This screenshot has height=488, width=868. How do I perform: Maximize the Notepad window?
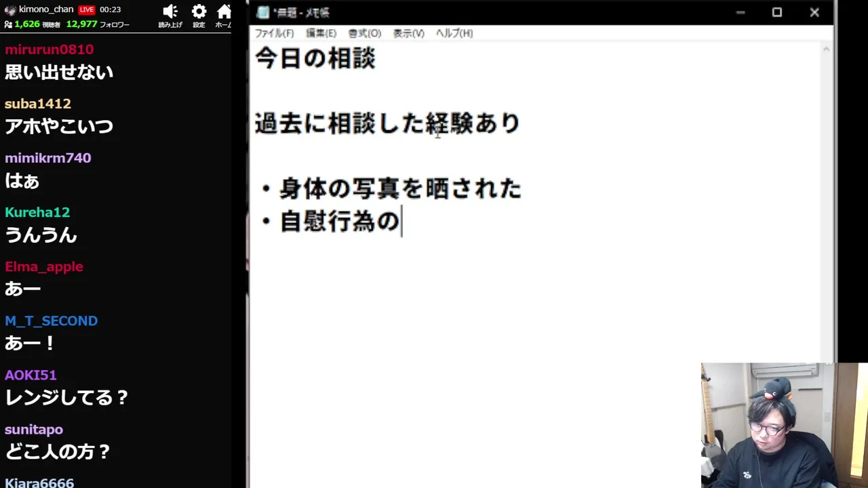(777, 12)
